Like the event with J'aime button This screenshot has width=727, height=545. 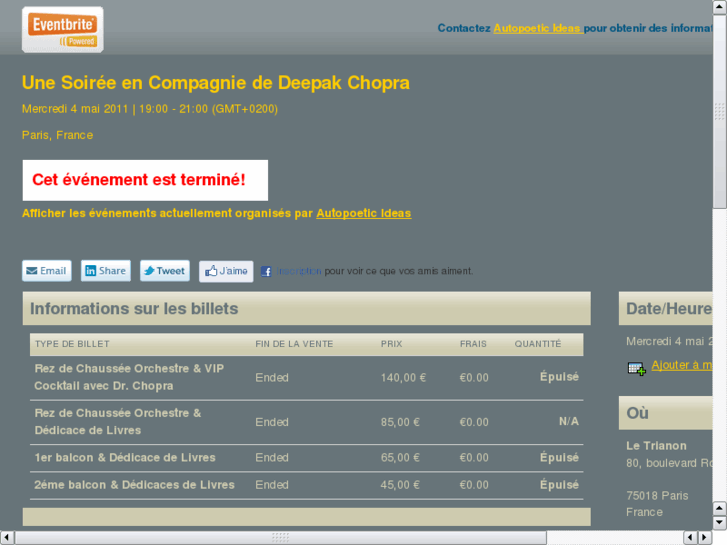tap(226, 271)
